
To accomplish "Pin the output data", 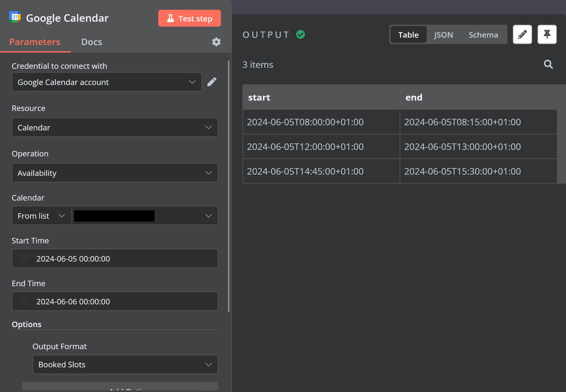I will pyautogui.click(x=547, y=34).
